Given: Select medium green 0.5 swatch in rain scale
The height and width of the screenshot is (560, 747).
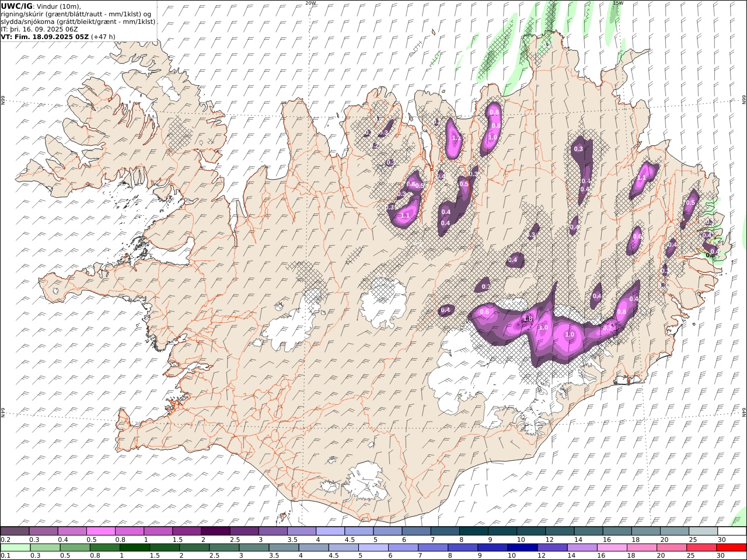Looking at the screenshot, I should [75, 548].
